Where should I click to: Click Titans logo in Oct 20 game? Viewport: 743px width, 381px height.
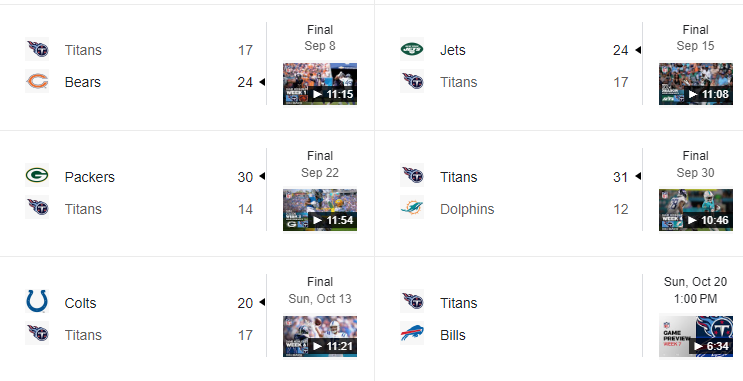[412, 301]
